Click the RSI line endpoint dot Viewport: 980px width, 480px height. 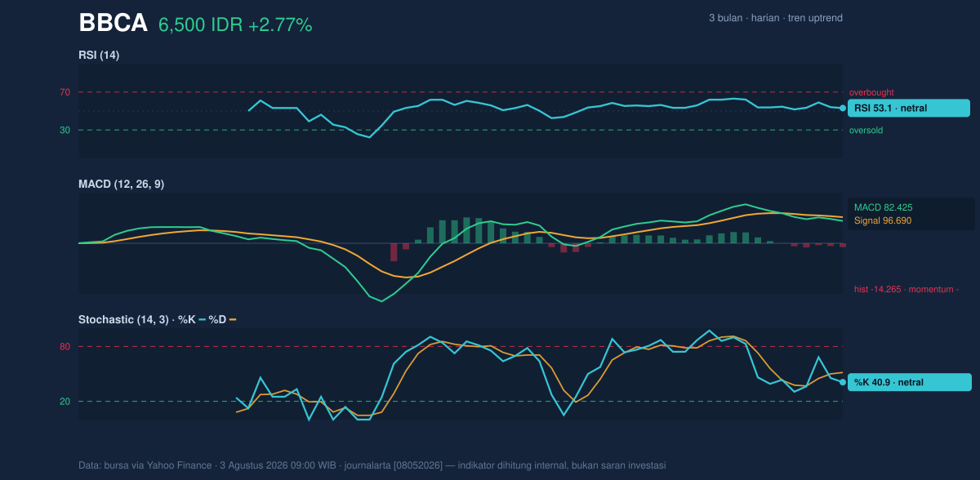point(843,108)
